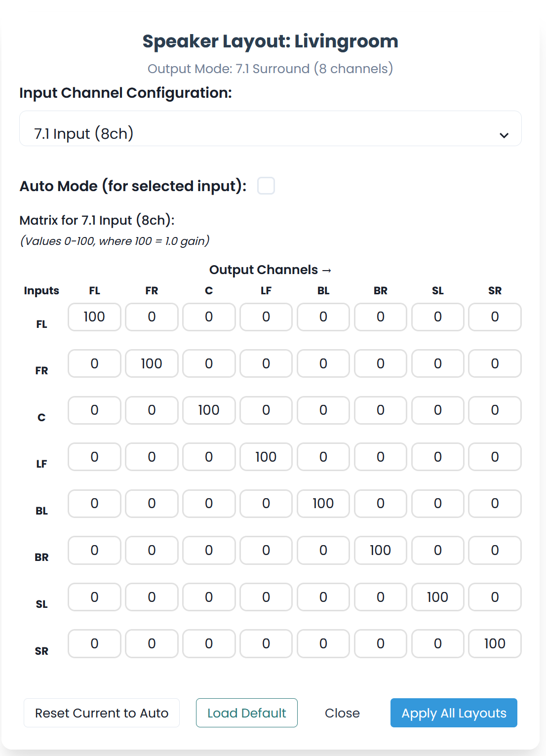The width and height of the screenshot is (546, 756).
Task: Focus C input to C output field
Action: [209, 410]
